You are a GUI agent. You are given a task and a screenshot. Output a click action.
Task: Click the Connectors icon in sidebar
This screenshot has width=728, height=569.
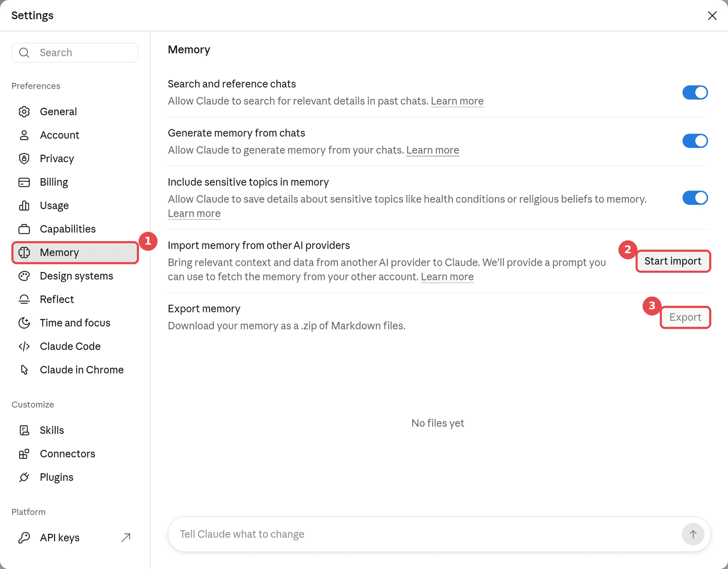[24, 454]
